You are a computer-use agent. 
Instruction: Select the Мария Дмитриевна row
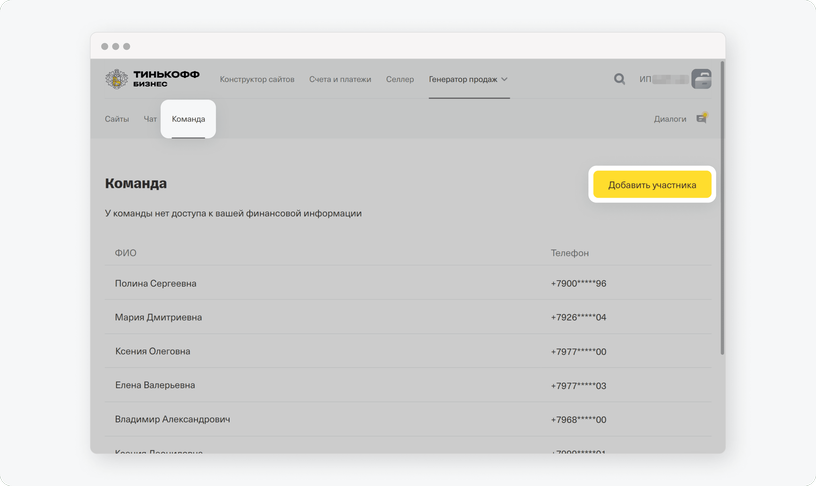point(408,317)
